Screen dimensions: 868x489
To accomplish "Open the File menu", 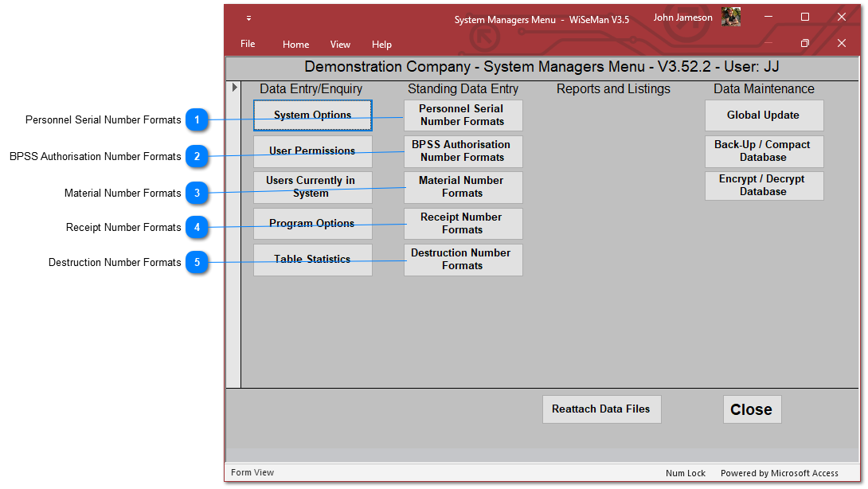I will pyautogui.click(x=248, y=44).
